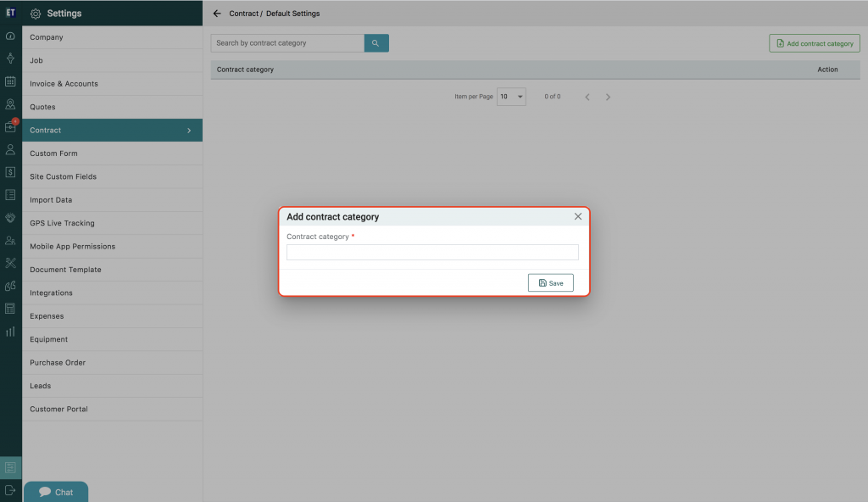Go to previous page of results
This screenshot has width=868, height=502.
pos(587,97)
